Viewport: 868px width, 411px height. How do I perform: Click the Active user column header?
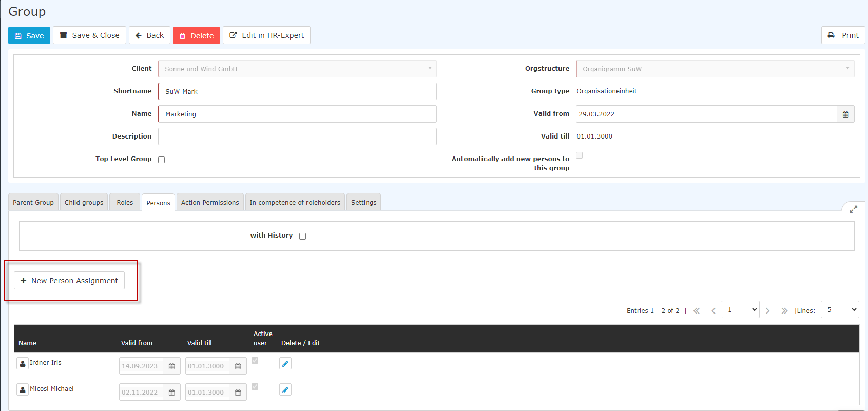pos(263,338)
